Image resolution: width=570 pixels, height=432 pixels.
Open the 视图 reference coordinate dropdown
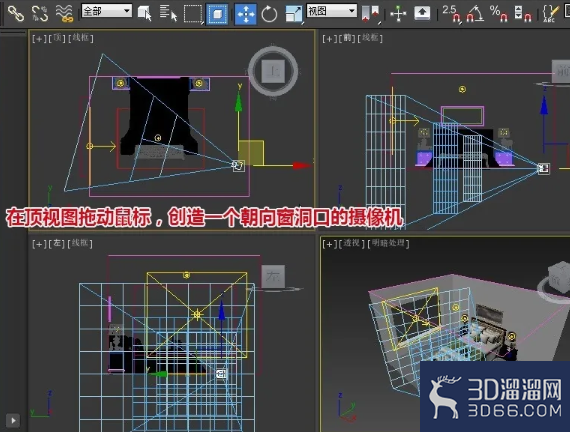click(x=332, y=11)
